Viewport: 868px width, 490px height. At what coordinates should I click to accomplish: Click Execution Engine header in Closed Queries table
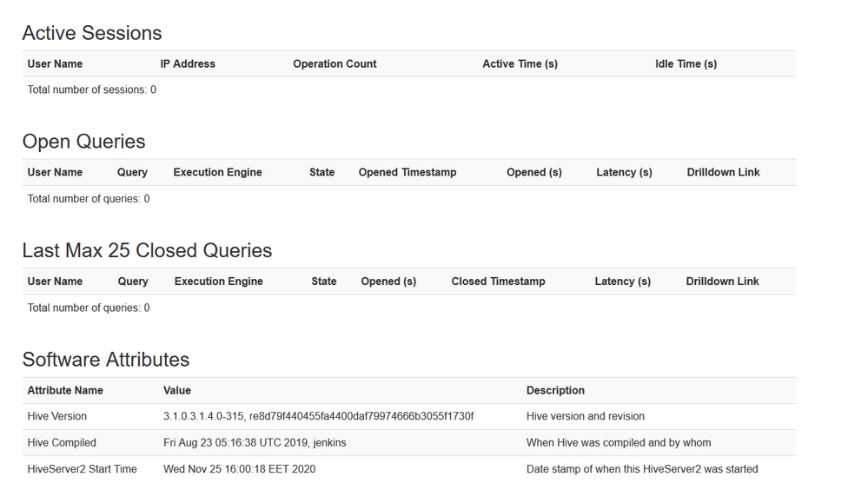[219, 281]
